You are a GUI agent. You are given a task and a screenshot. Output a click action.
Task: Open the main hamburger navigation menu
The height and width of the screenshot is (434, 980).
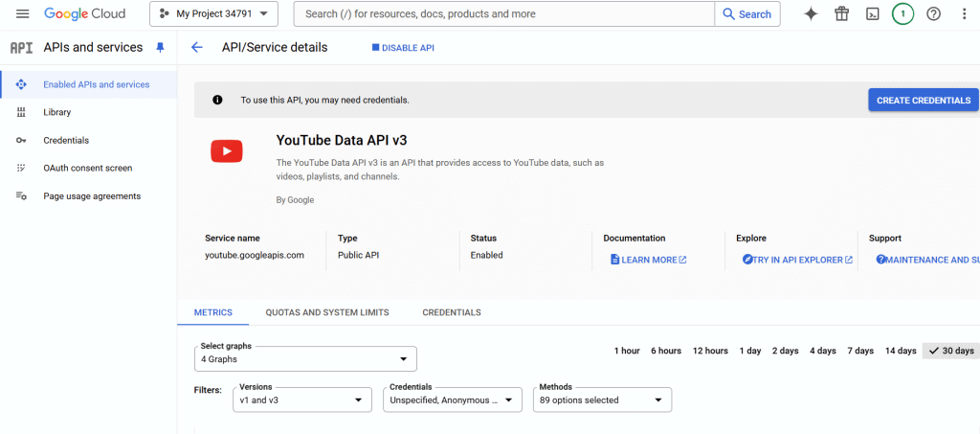pyautogui.click(x=23, y=14)
